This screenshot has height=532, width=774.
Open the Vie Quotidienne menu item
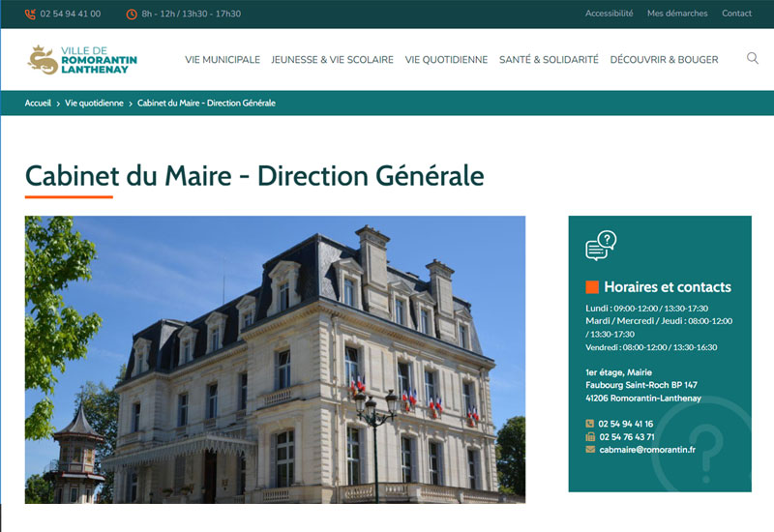coord(446,59)
